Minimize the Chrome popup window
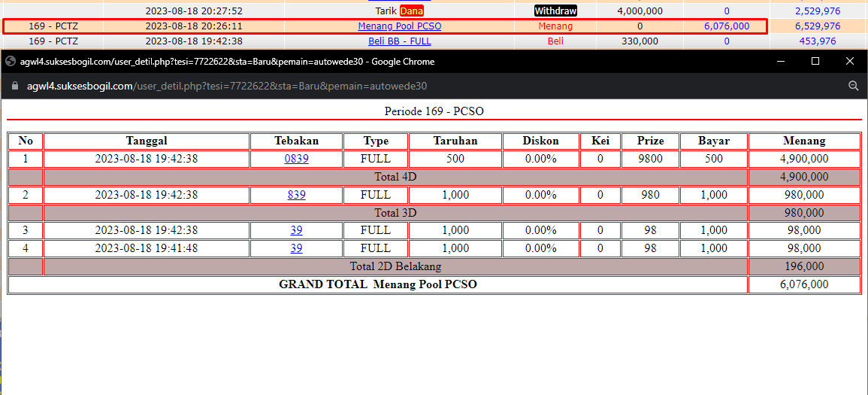 click(781, 62)
